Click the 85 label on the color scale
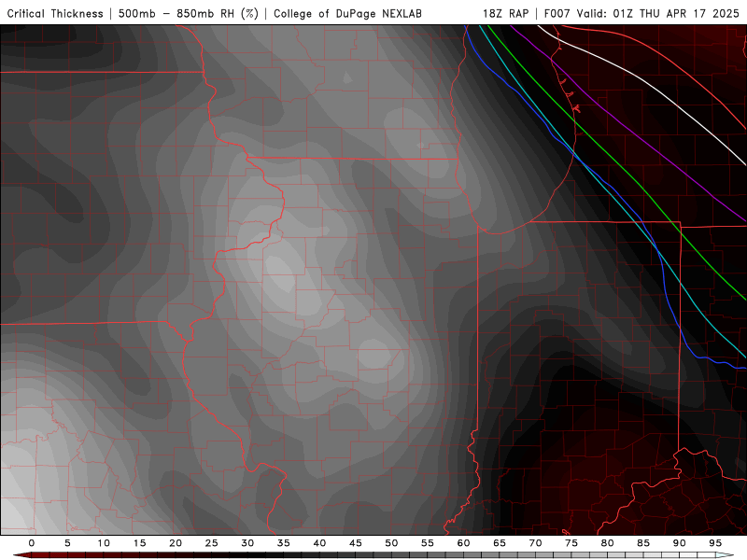 [x=643, y=543]
